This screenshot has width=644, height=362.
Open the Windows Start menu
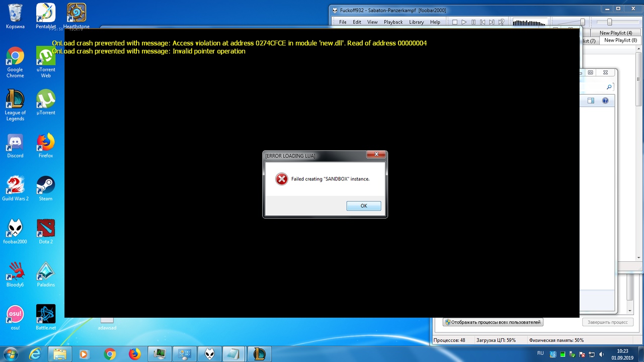tap(11, 354)
